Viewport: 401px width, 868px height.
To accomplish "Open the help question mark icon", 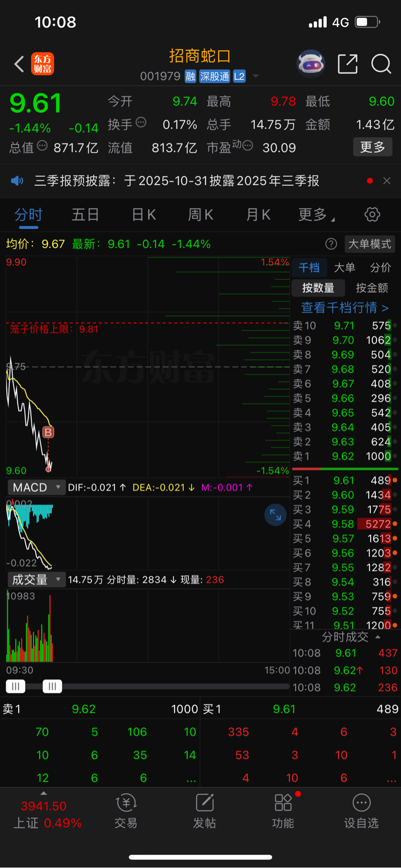I will 331,244.
